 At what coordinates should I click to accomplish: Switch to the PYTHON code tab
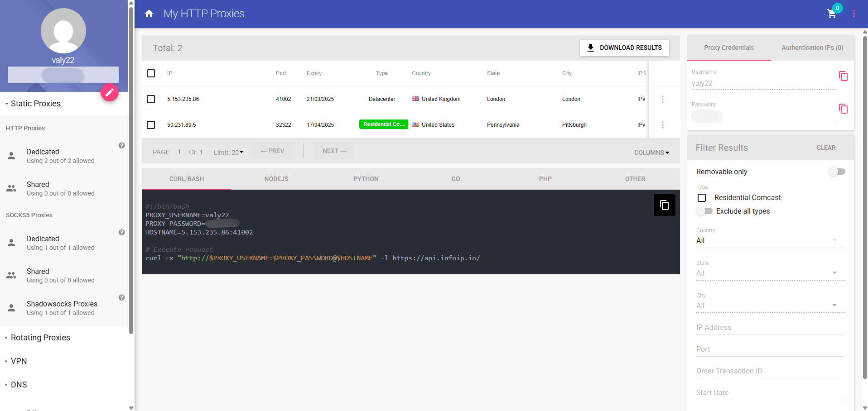[366, 179]
